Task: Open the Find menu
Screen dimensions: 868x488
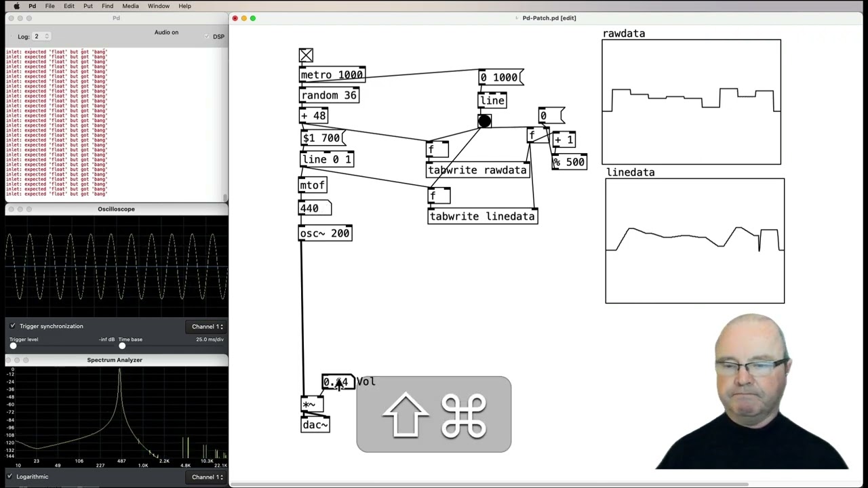Action: tap(107, 6)
